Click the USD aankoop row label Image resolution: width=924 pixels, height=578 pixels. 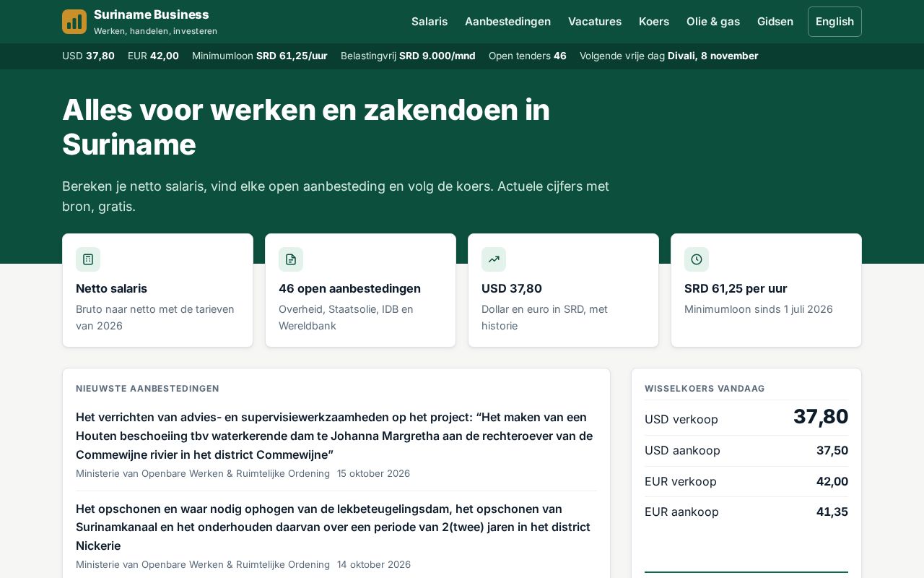point(682,450)
